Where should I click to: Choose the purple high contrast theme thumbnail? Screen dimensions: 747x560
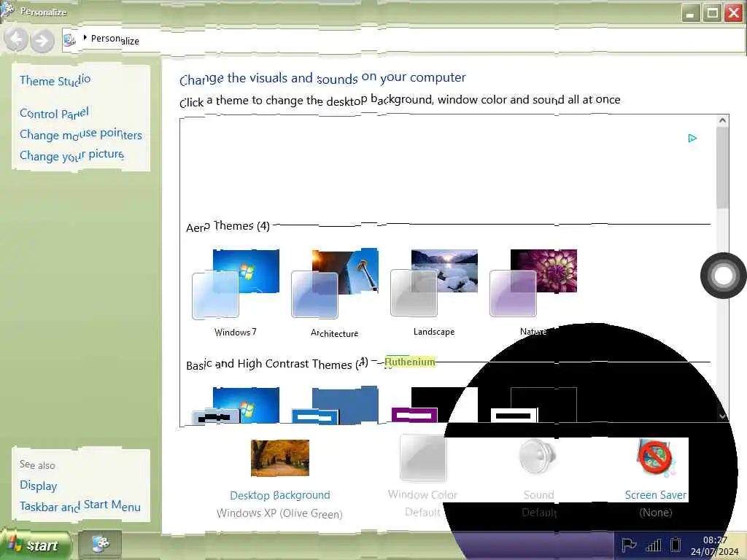[434, 405]
